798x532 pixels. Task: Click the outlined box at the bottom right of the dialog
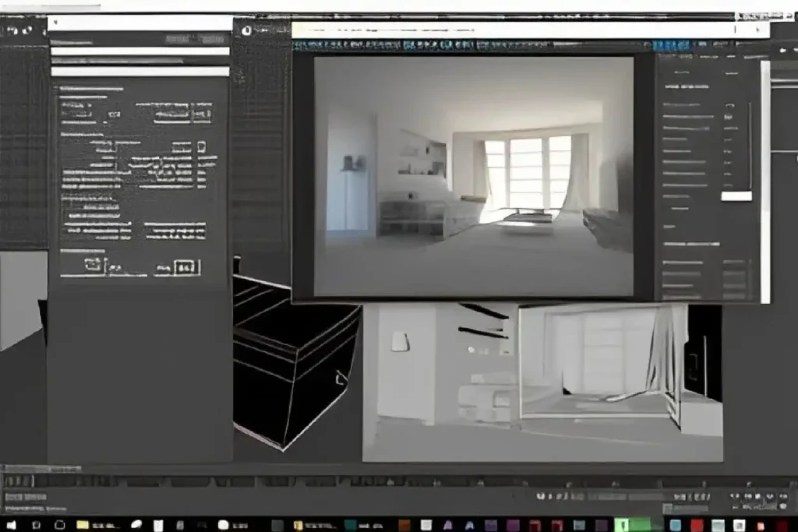click(186, 268)
